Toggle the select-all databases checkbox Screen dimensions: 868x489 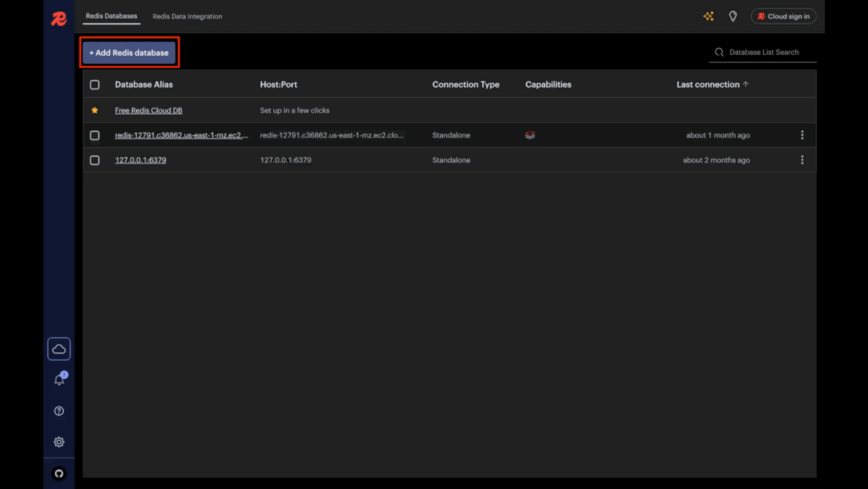tap(95, 85)
